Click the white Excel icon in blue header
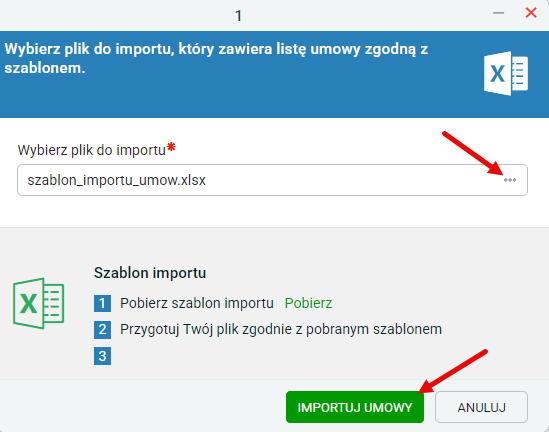 click(506, 74)
